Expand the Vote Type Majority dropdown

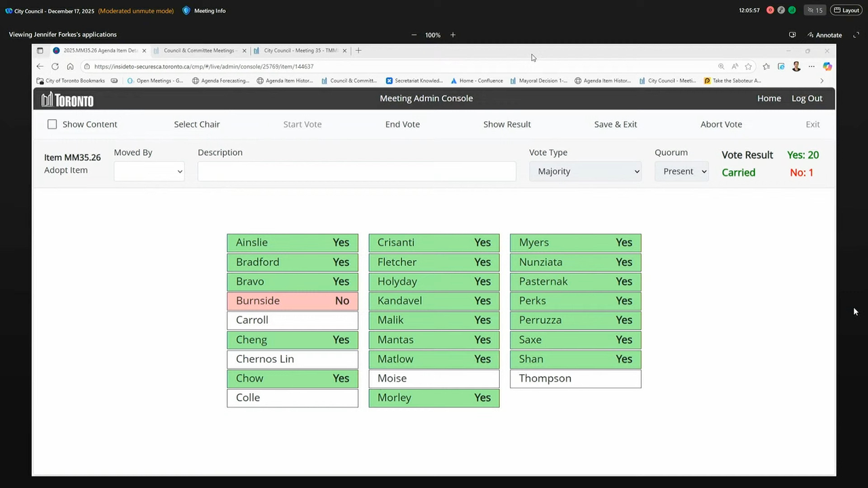click(586, 171)
